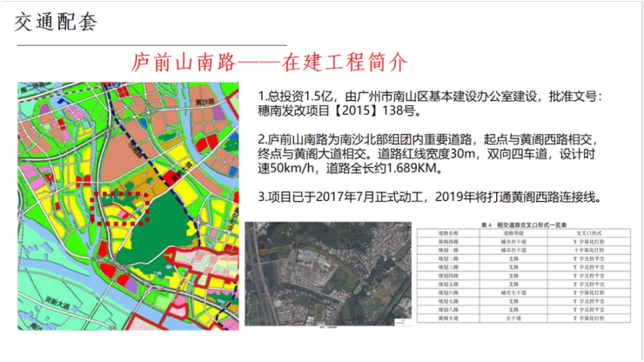Click '主干道' grade cell in 黄阁大道 row
The height and width of the screenshot is (362, 644).
[x=513, y=318]
